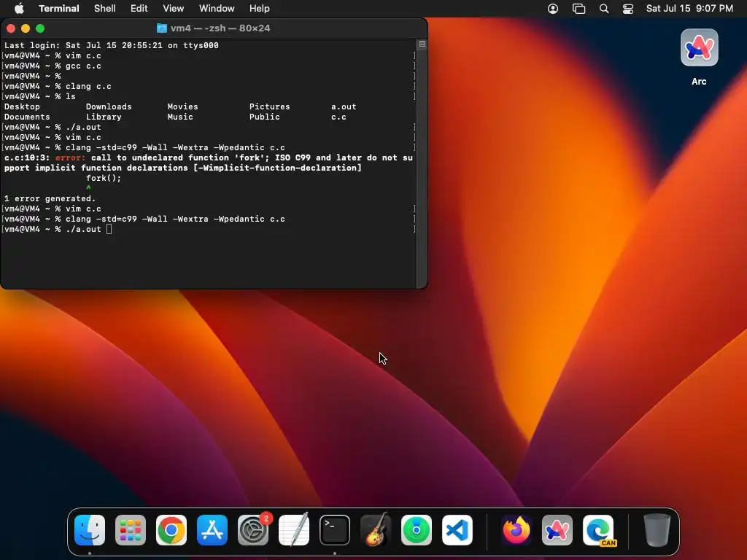Open the Shell menu
Image resolution: width=747 pixels, height=560 pixels.
pos(104,8)
